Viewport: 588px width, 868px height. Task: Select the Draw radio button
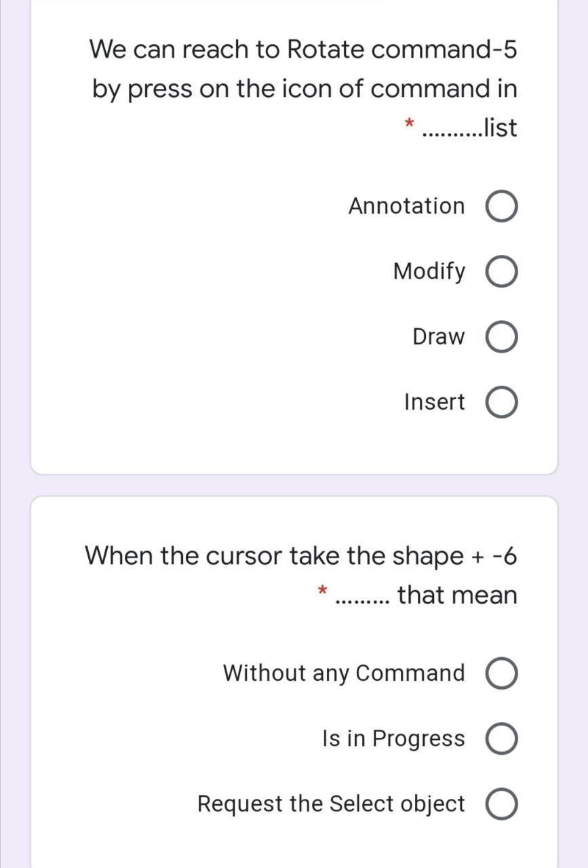pyautogui.click(x=502, y=336)
